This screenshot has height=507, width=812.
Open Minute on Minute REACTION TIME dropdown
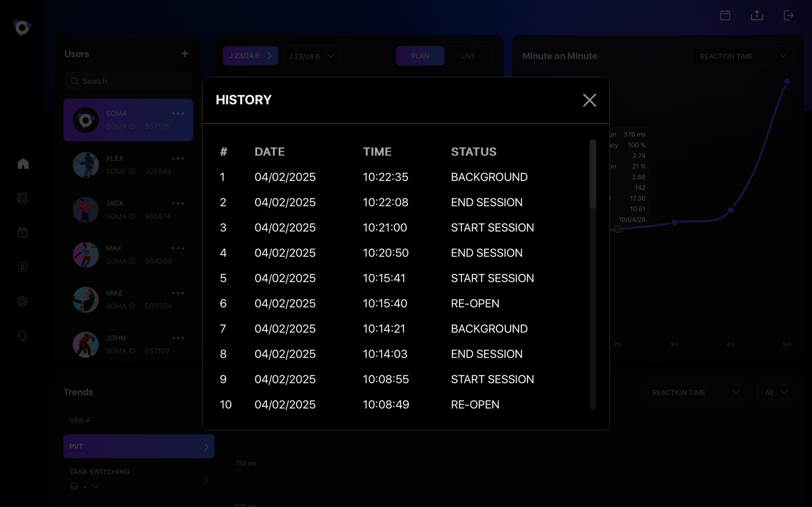click(742, 56)
